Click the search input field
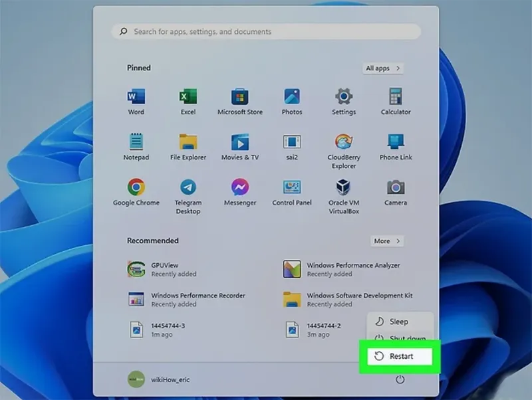The image size is (532, 400). coord(266,31)
